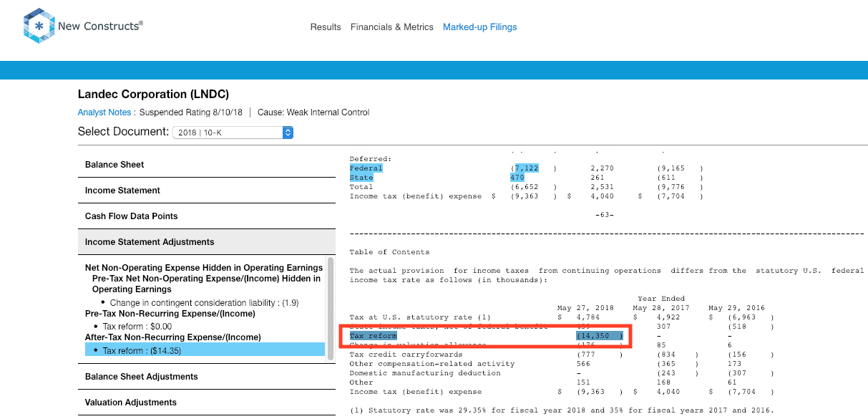868x419 pixels.
Task: Expand the Income Statement section
Action: click(206, 191)
